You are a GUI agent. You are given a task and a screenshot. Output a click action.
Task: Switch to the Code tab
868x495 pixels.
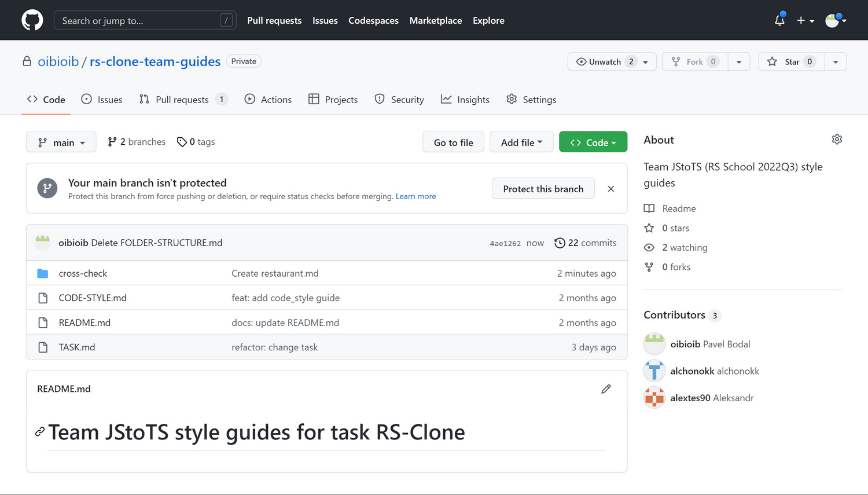(x=46, y=100)
